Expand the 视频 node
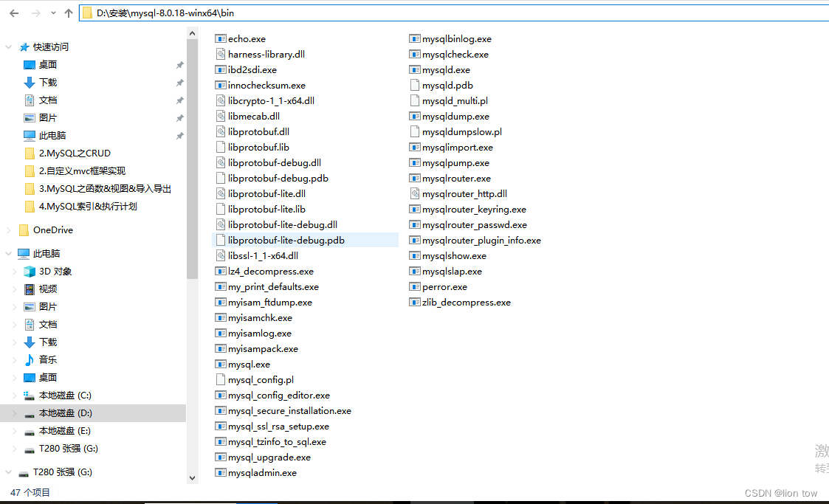Screen dimensions: 829x504 pos(14,289)
